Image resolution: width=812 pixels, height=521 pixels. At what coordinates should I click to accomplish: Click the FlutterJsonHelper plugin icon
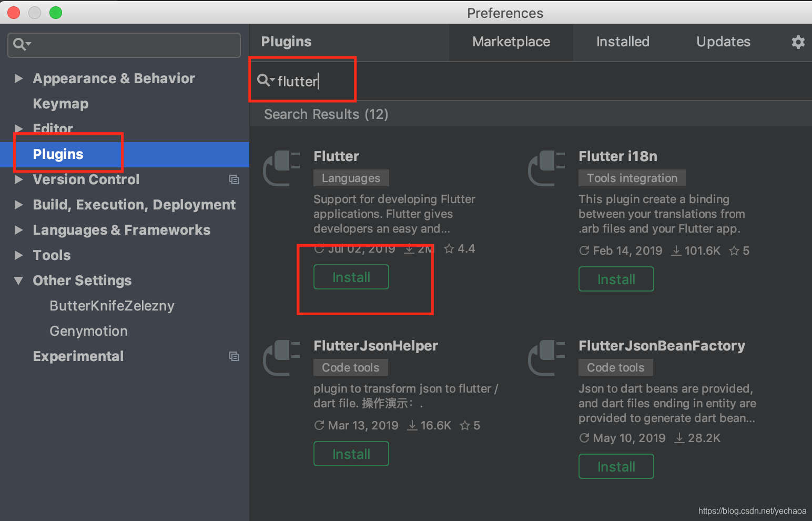(x=281, y=357)
